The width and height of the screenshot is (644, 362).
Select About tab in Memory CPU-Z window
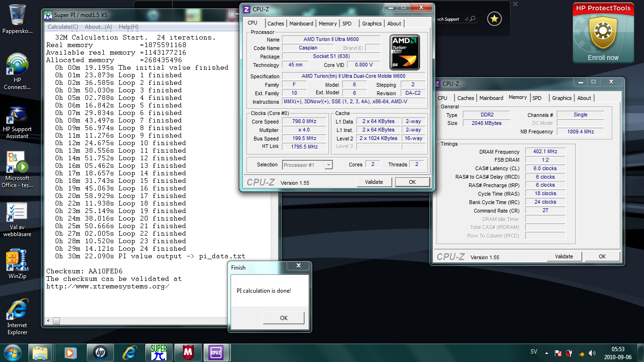[x=584, y=98]
